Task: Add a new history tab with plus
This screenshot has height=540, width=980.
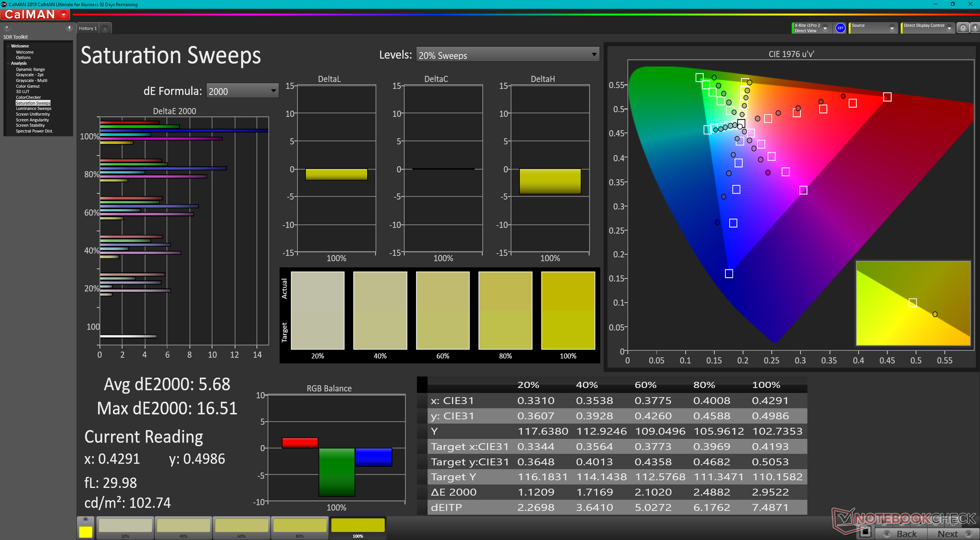Action: 105,29
